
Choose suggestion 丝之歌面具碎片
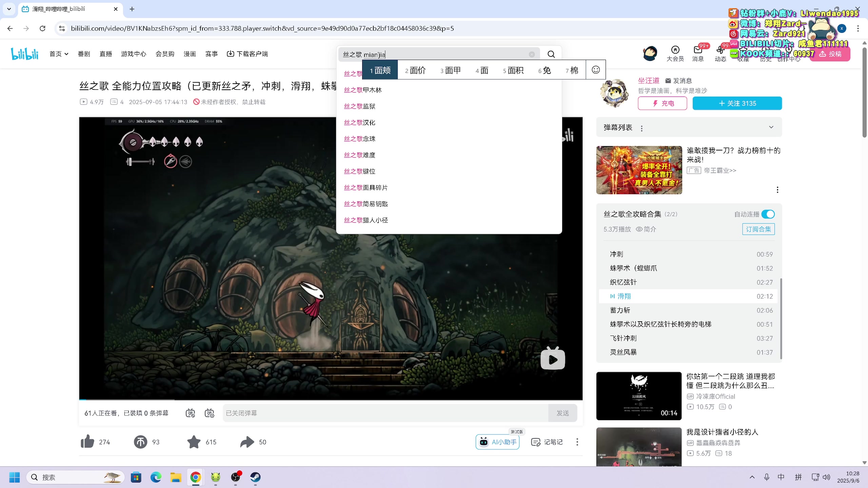pos(449,187)
